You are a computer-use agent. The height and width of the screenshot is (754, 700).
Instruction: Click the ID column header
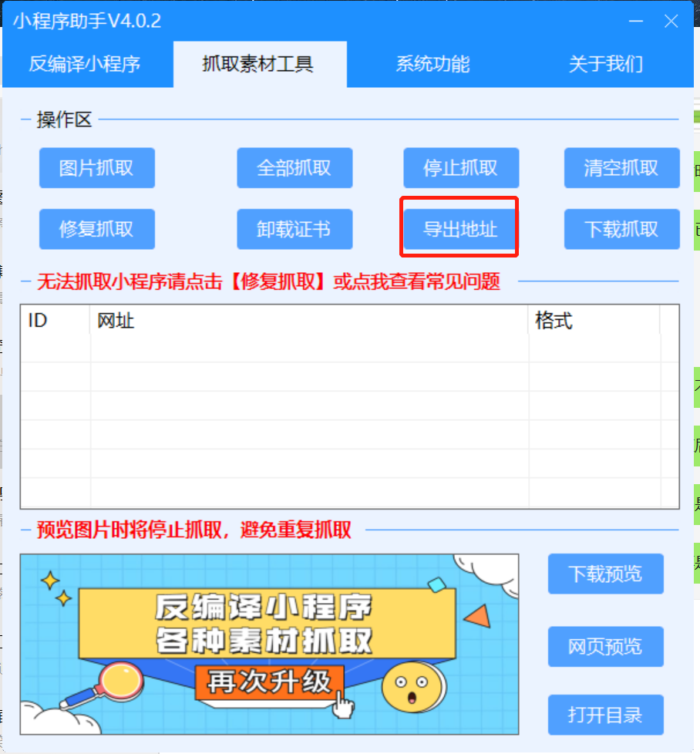click(56, 320)
